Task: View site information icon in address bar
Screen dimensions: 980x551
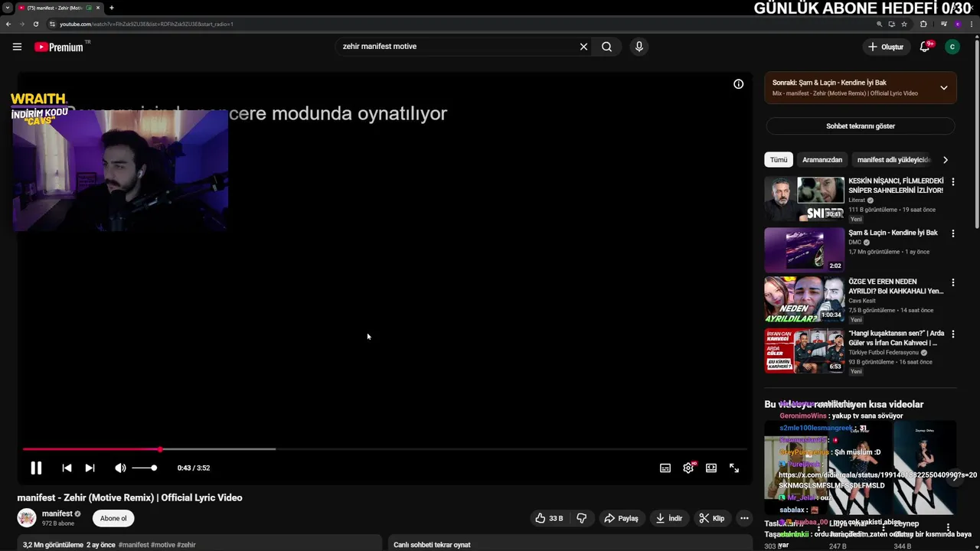Action: [52, 24]
